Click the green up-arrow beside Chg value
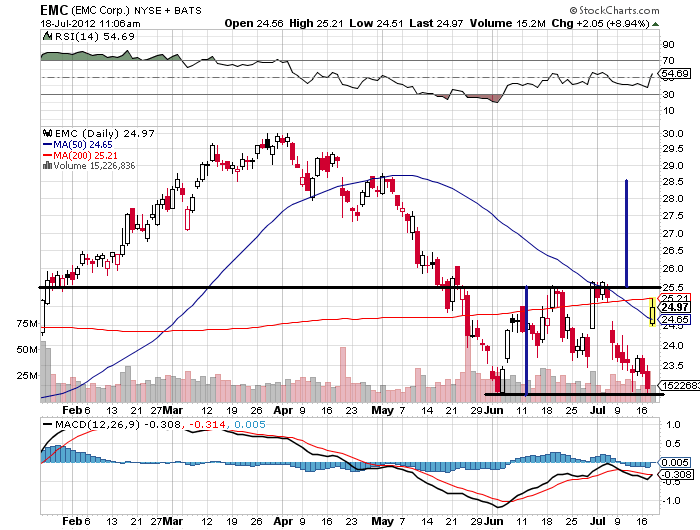700x530 pixels. (x=655, y=24)
